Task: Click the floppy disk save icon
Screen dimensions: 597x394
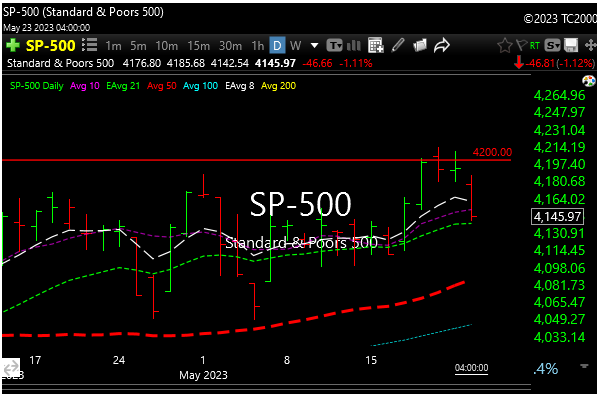Action: click(571, 46)
